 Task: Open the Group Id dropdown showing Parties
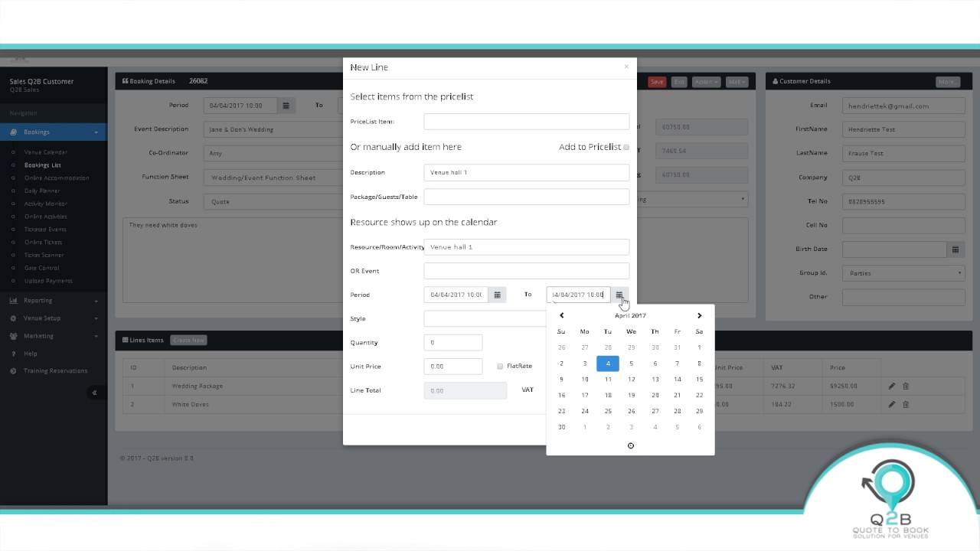[903, 273]
